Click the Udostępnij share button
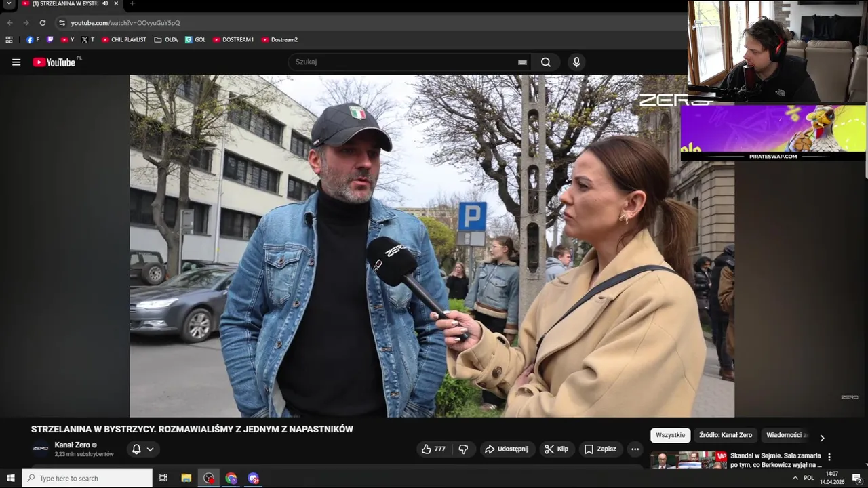The image size is (868, 488). point(507,449)
